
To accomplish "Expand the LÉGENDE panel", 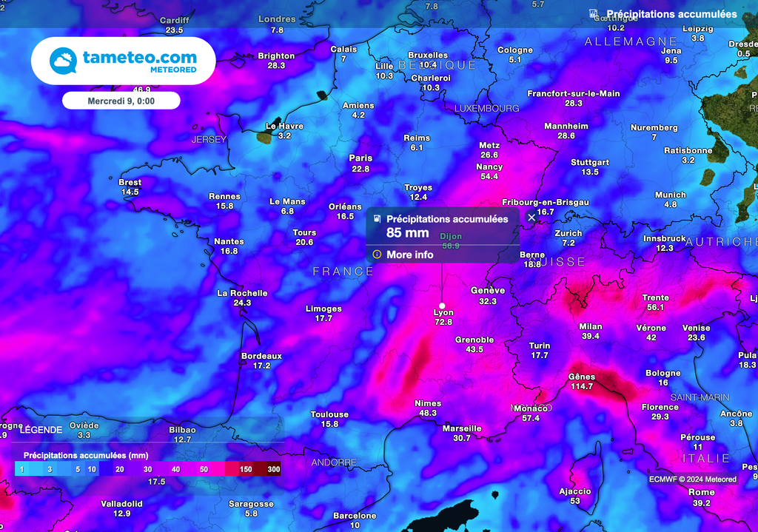I will click(42, 430).
